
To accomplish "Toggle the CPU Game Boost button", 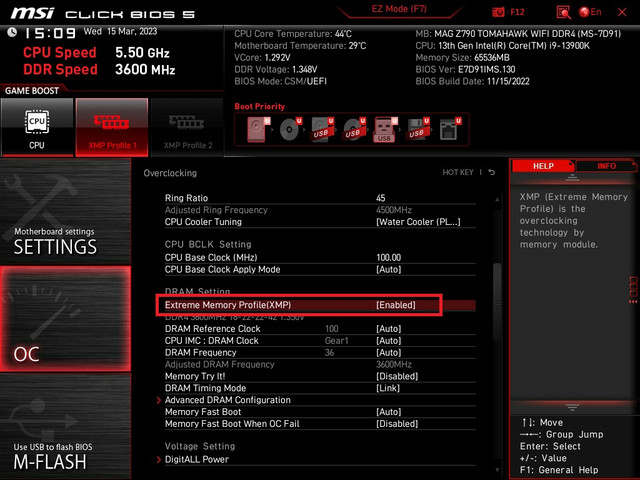I will click(x=37, y=127).
